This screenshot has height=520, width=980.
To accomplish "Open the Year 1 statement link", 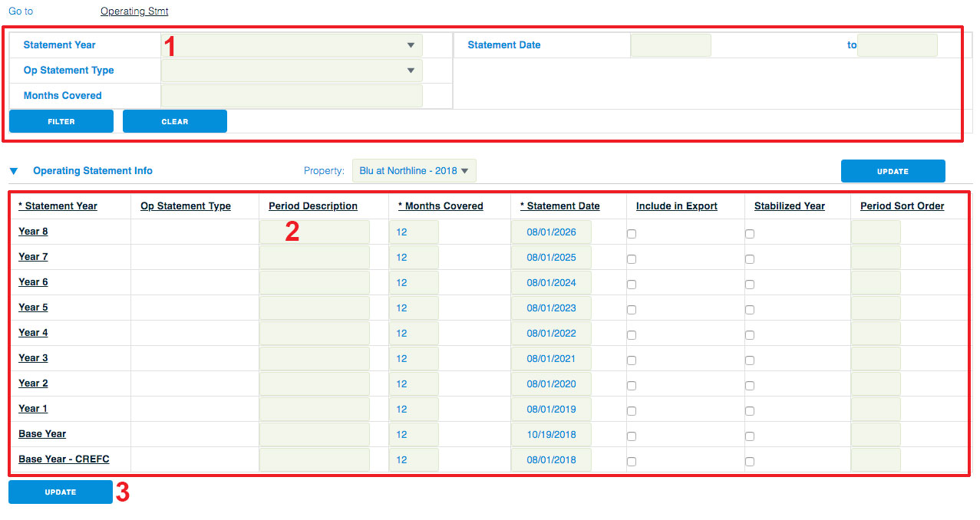I will coord(34,409).
